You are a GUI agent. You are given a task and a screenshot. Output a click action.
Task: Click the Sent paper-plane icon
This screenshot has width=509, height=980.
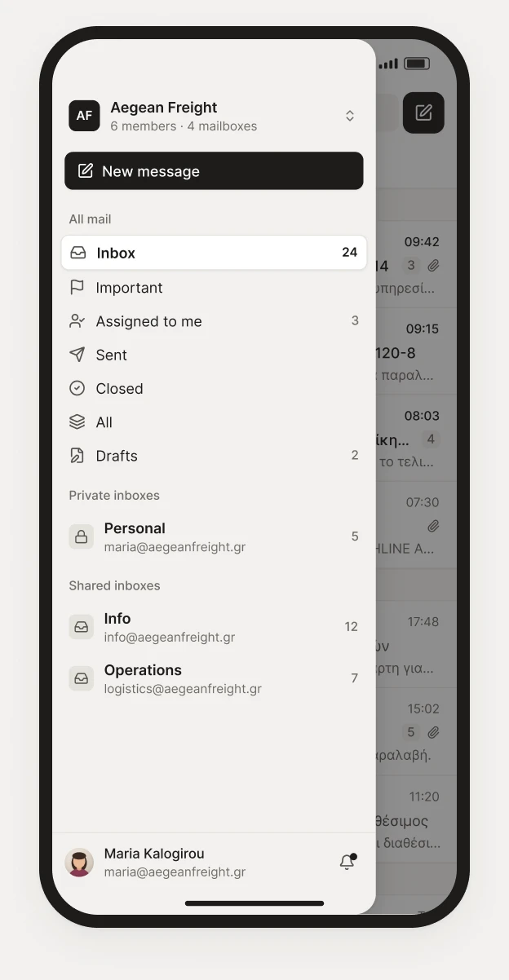click(77, 355)
